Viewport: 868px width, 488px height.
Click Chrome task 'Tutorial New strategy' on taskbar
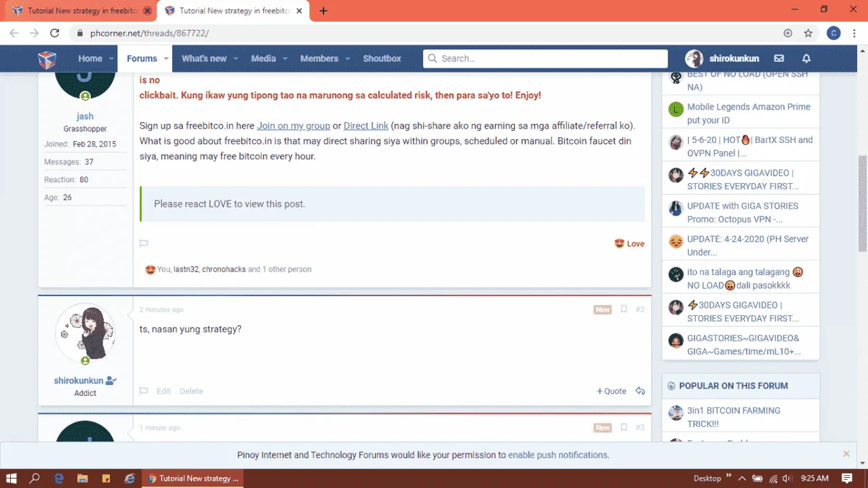click(193, 479)
